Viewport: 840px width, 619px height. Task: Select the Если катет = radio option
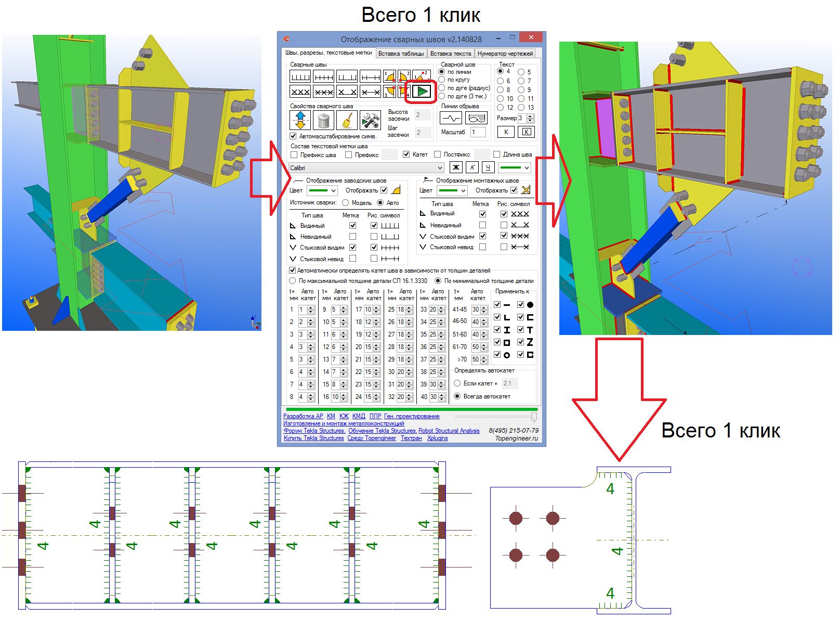tap(457, 383)
